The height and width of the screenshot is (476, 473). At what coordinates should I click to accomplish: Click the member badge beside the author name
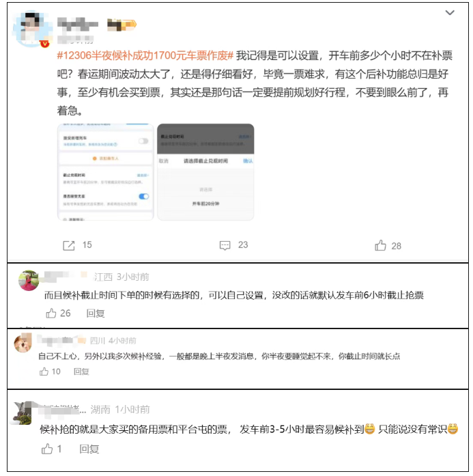tap(121, 25)
